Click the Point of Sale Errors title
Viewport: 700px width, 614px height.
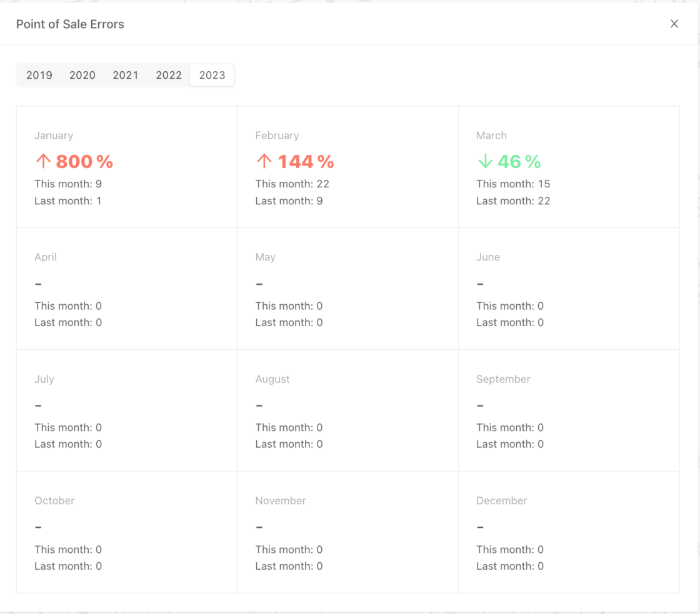(70, 24)
